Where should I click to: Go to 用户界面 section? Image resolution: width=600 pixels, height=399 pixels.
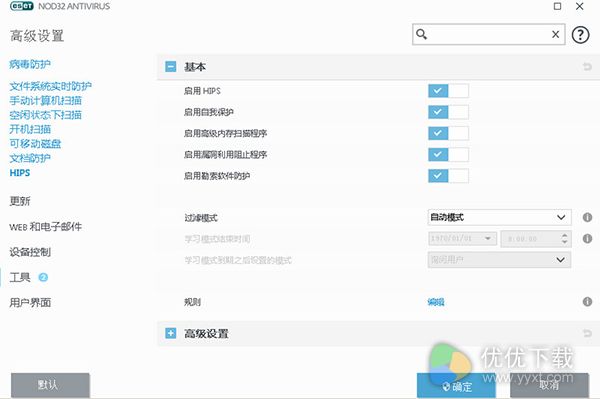pos(30,303)
